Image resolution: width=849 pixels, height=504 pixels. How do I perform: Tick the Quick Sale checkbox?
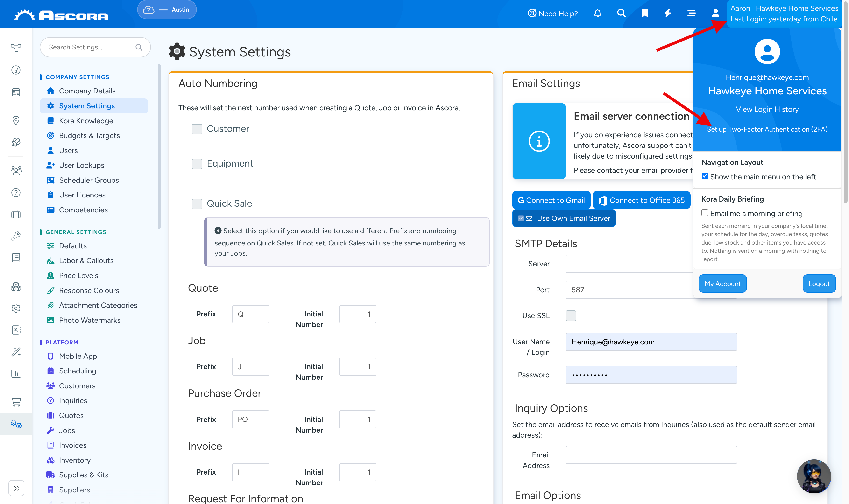pyautogui.click(x=197, y=204)
